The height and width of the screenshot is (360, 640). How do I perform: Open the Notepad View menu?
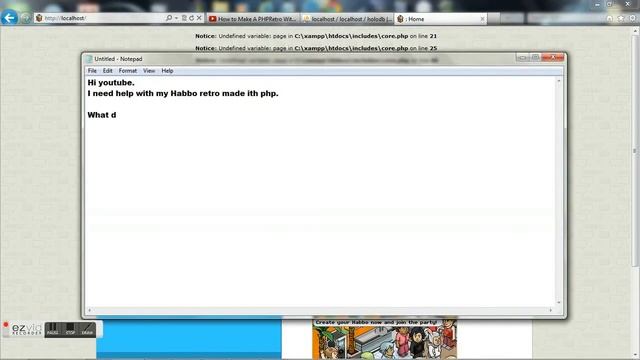point(149,71)
